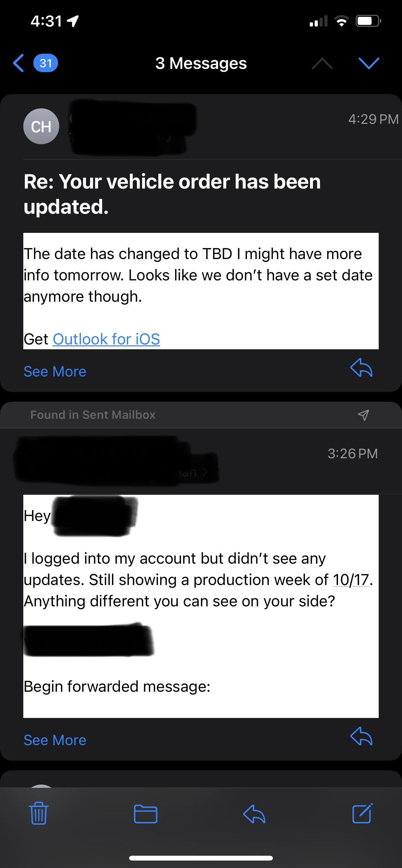Tap the 3 Messages thread title

(x=201, y=63)
